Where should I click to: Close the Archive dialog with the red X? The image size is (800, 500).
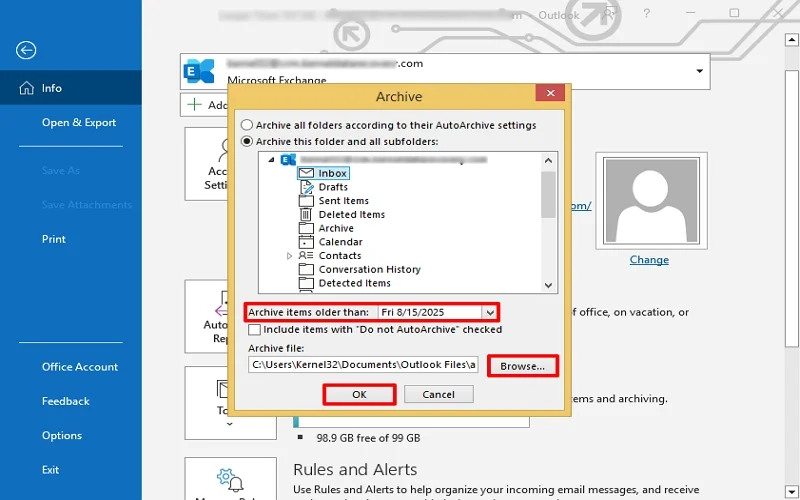(550, 93)
